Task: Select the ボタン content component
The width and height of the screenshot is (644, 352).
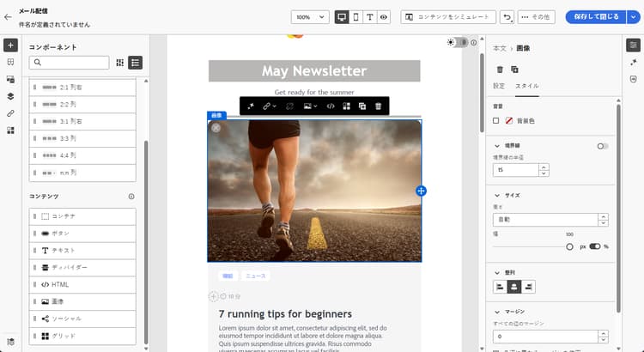Action: click(82, 234)
